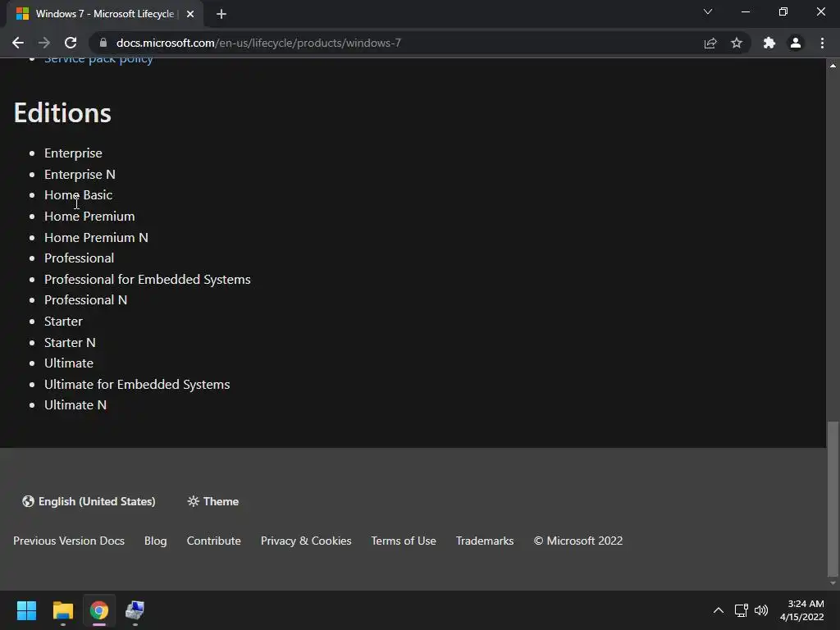Click the Editions heading
This screenshot has width=840, height=630.
point(62,113)
